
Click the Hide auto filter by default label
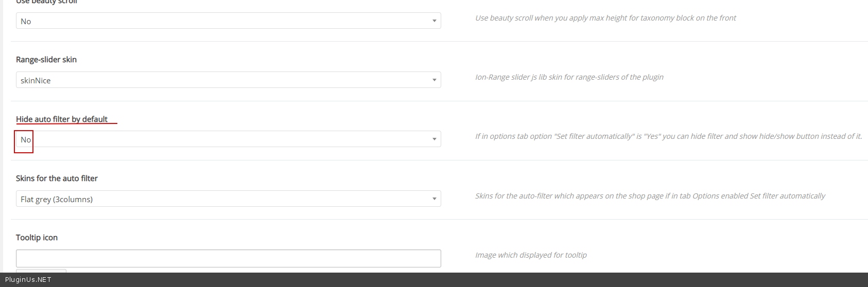[62, 119]
